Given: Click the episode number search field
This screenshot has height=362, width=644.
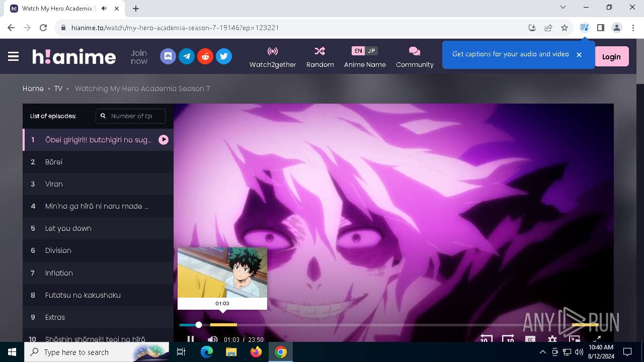Looking at the screenshot, I should click(131, 116).
